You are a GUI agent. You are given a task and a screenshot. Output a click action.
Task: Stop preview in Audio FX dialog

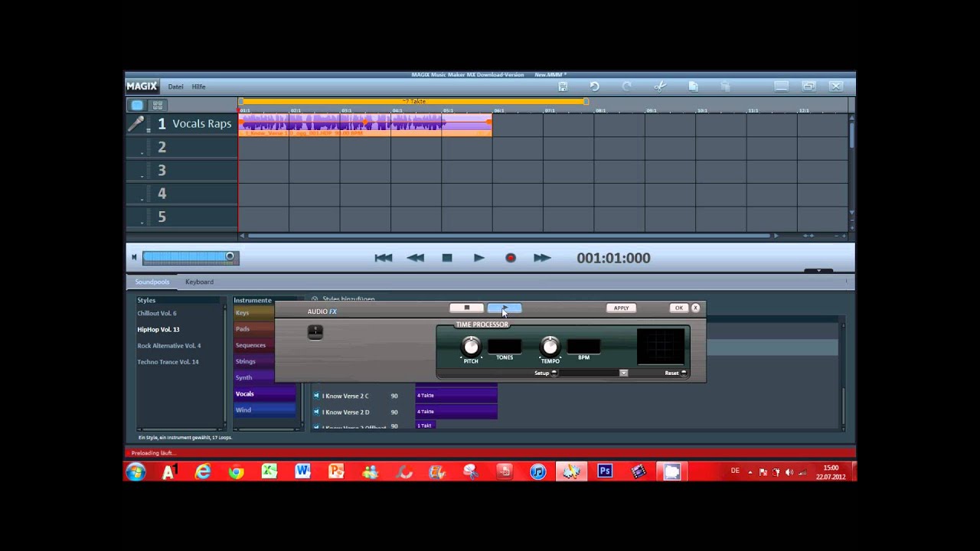(x=466, y=308)
